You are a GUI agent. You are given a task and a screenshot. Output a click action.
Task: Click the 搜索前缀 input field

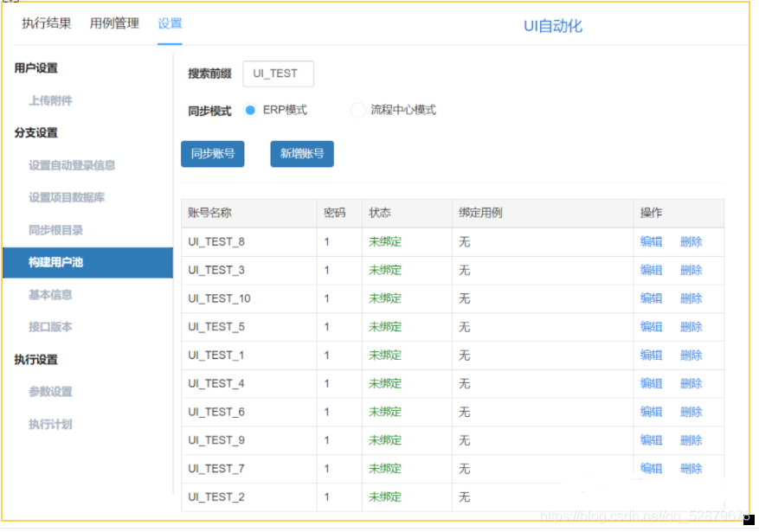pos(279,74)
